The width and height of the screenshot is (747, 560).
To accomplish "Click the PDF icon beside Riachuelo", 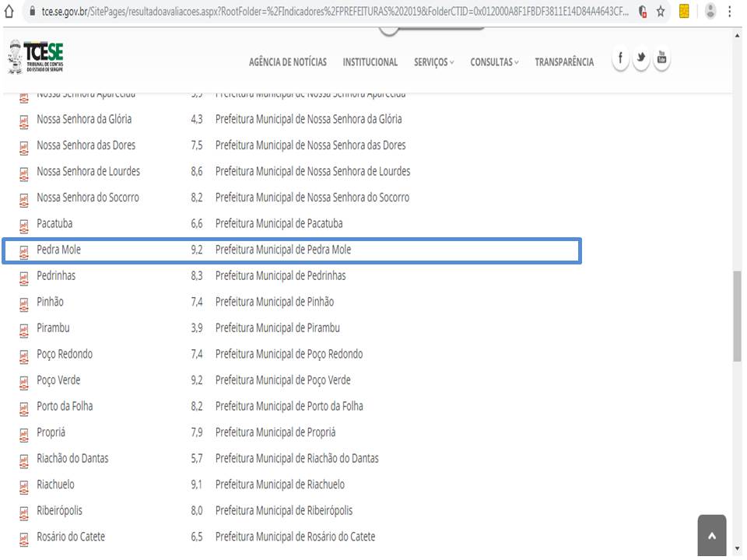I will (23, 485).
